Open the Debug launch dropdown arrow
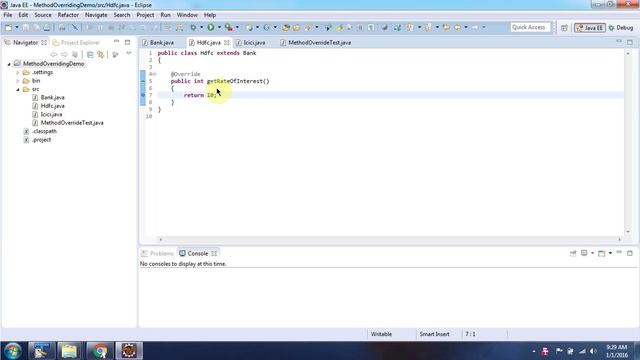 pos(201,27)
